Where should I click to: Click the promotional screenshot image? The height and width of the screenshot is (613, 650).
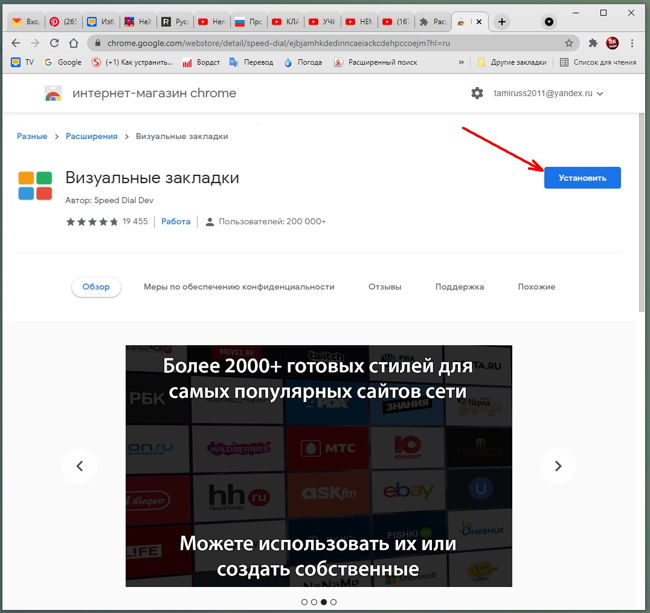(x=319, y=466)
